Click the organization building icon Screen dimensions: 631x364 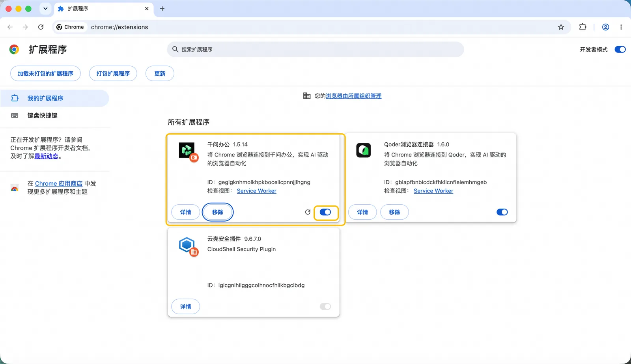(x=307, y=96)
